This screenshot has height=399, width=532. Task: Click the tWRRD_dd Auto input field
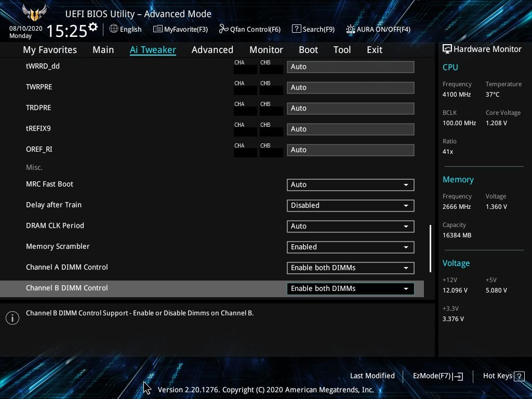tap(351, 67)
